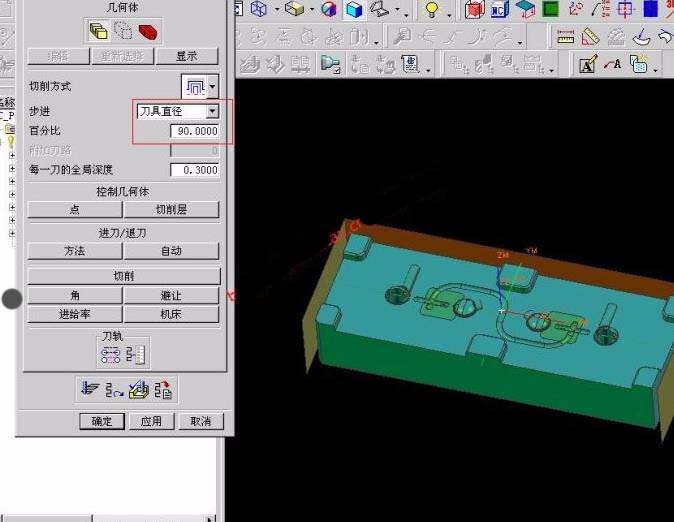
Task: Open dropdown arrow beside lightbulb icon
Action: pyautogui.click(x=449, y=13)
